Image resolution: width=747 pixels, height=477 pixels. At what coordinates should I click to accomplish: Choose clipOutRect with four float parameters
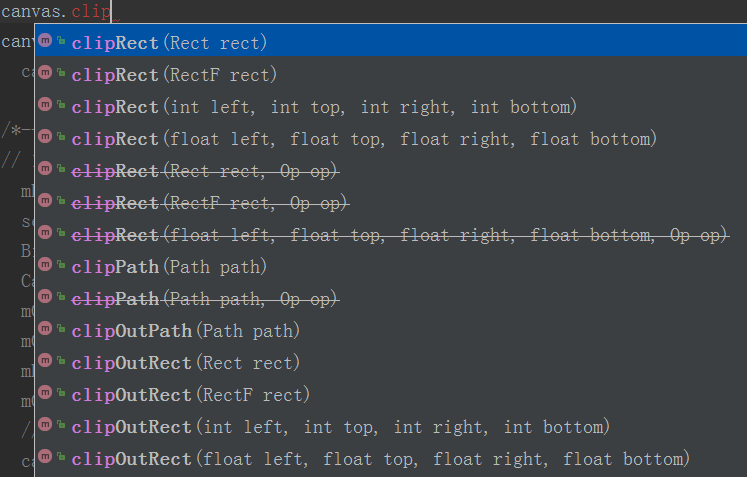pyautogui.click(x=391, y=458)
